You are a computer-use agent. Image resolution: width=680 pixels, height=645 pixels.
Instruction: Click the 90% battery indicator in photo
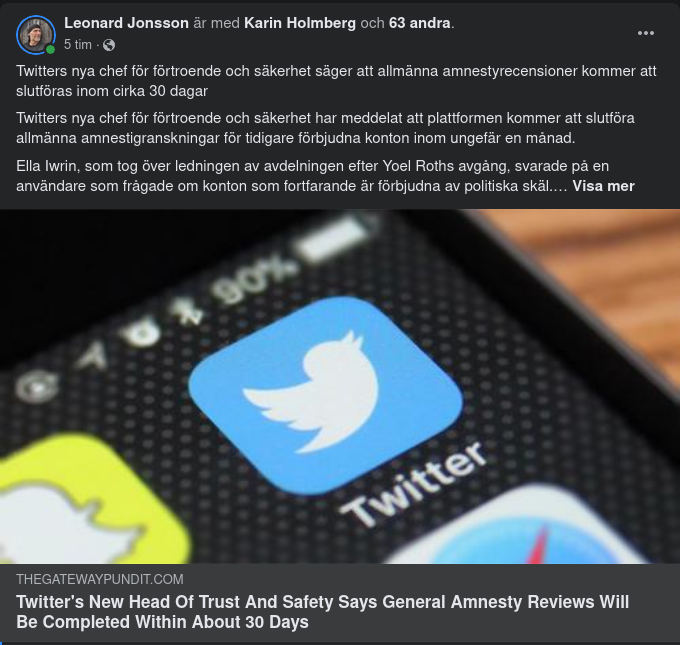click(x=256, y=283)
